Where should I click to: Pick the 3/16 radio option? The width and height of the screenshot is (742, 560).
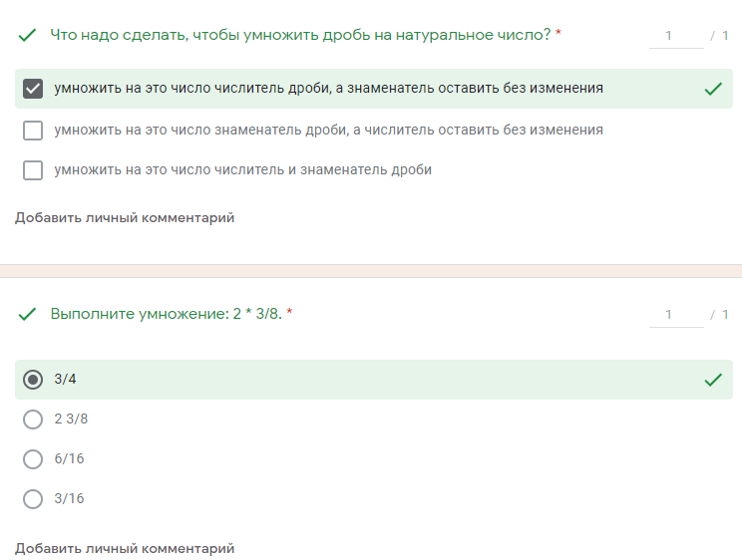[x=33, y=499]
